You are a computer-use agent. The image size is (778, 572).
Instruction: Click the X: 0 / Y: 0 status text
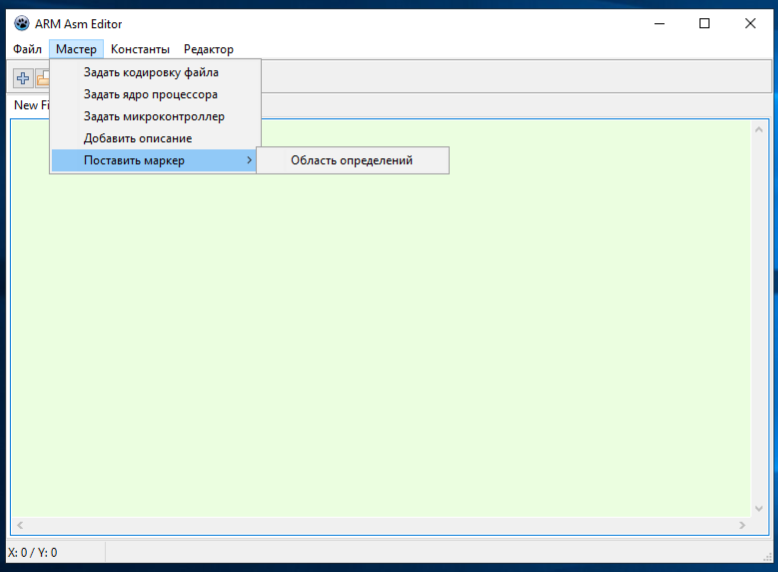33,553
